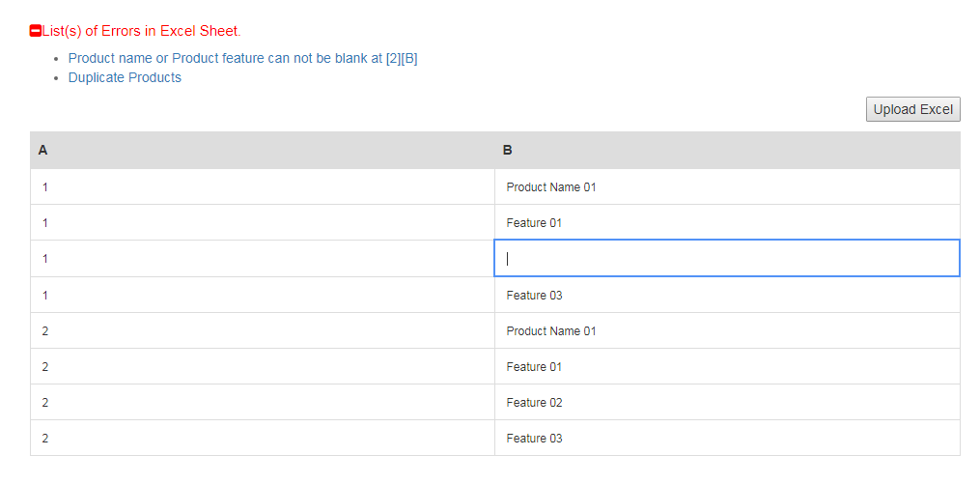Click the red minus error icon

pyautogui.click(x=36, y=31)
